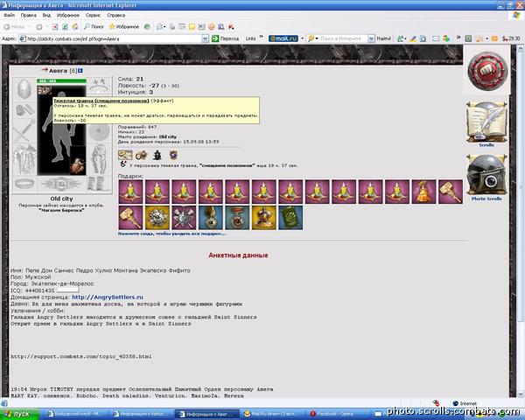Click the mail.ru toolbar logo

pos(283,38)
